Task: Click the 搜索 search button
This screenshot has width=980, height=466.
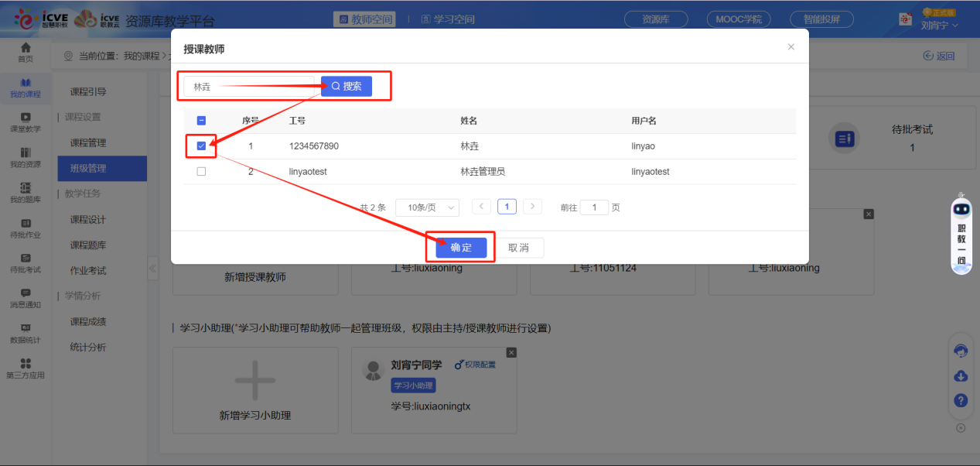Action: tap(347, 87)
